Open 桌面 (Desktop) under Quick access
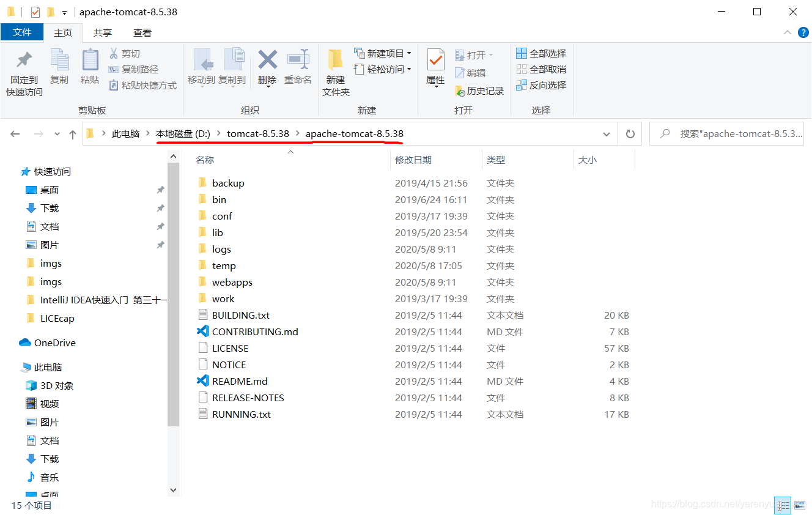 coord(49,190)
